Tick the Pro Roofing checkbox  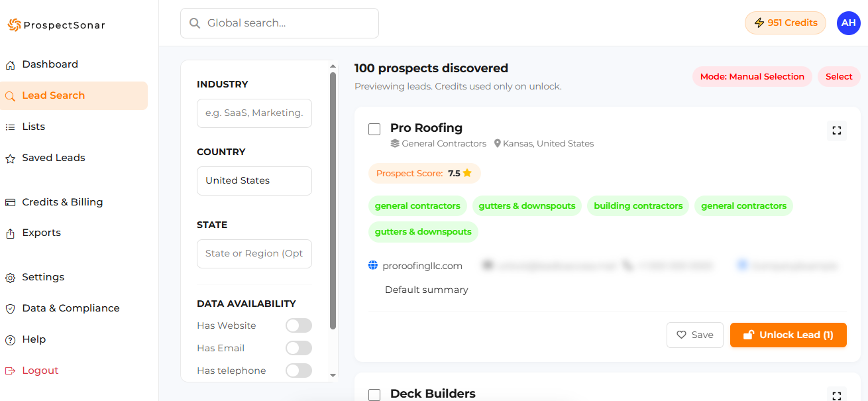374,129
